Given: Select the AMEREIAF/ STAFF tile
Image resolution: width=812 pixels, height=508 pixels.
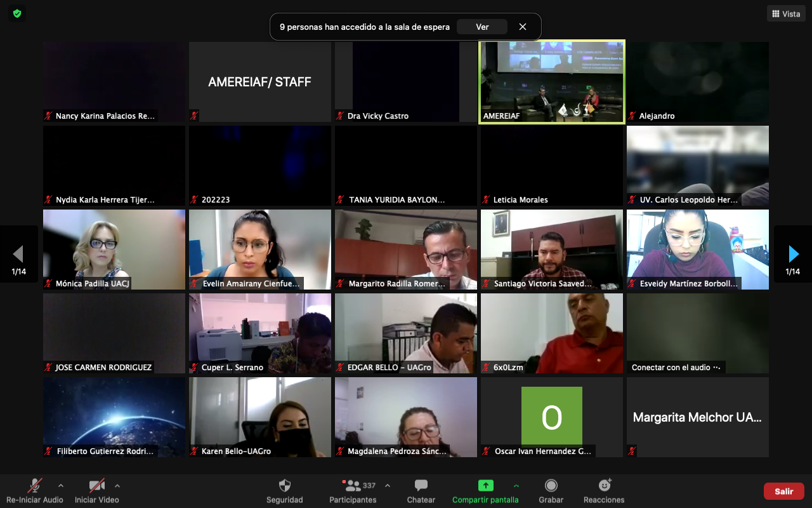Looking at the screenshot, I should coord(260,82).
